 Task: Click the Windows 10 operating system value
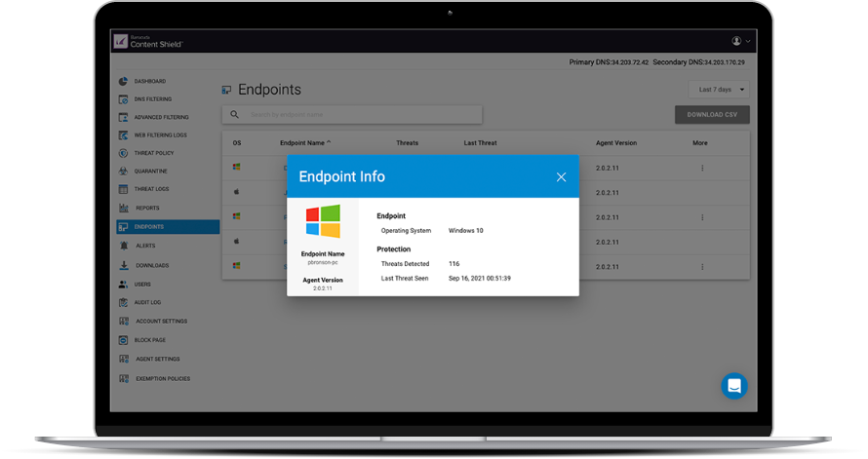click(465, 231)
